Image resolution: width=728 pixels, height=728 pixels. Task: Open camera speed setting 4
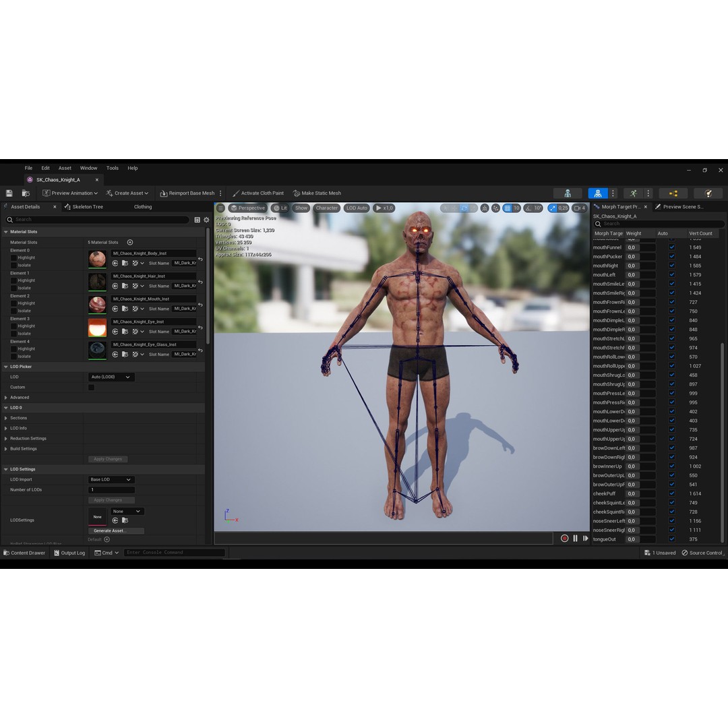580,208
